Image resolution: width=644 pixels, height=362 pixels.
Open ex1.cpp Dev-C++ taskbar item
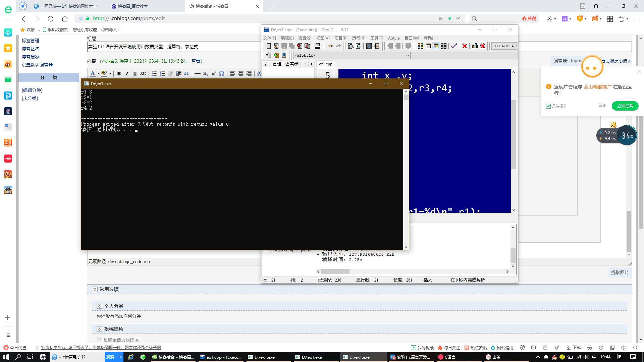[221, 357]
